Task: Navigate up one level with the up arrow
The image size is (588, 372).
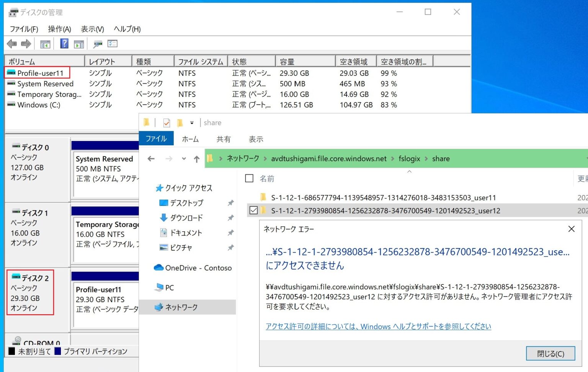Action: click(196, 159)
